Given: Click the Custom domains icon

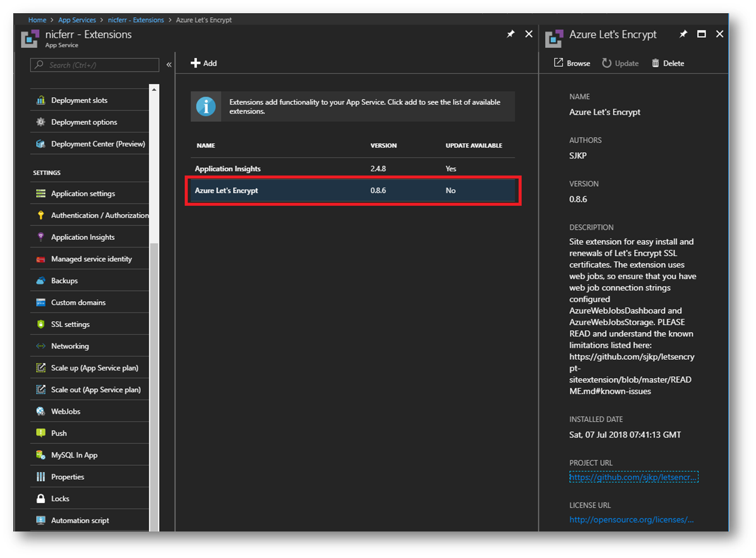Looking at the screenshot, I should point(41,302).
